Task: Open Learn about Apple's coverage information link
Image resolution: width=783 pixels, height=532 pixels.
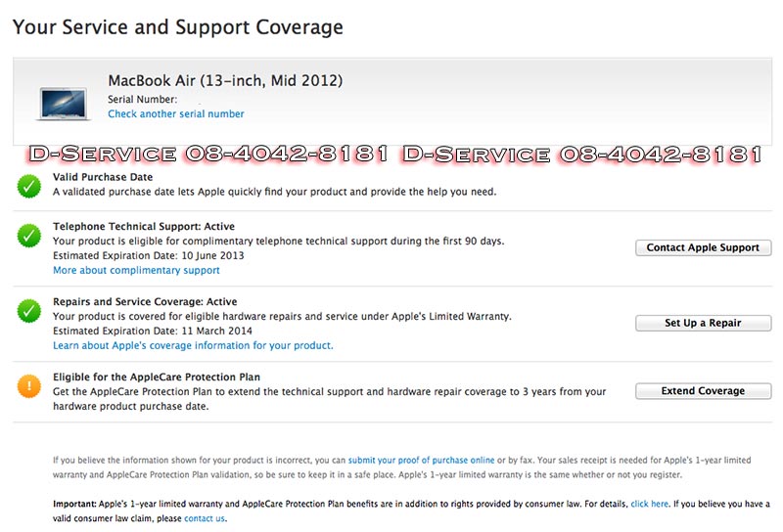Action: point(193,345)
